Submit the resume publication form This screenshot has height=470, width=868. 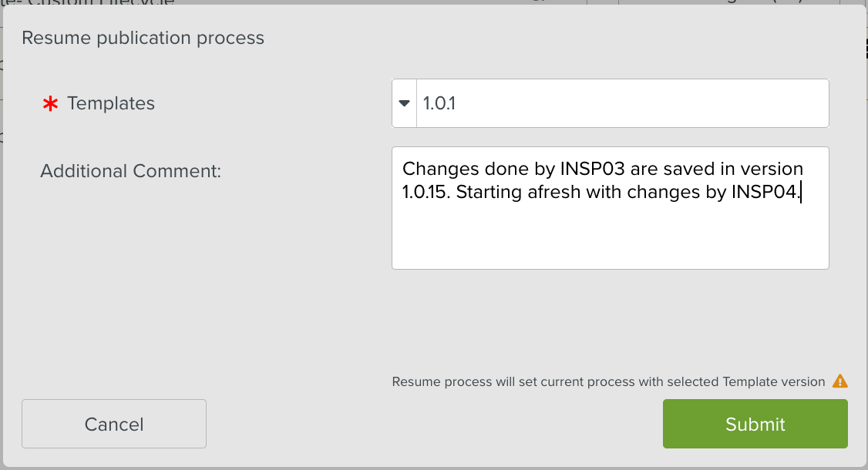755,424
